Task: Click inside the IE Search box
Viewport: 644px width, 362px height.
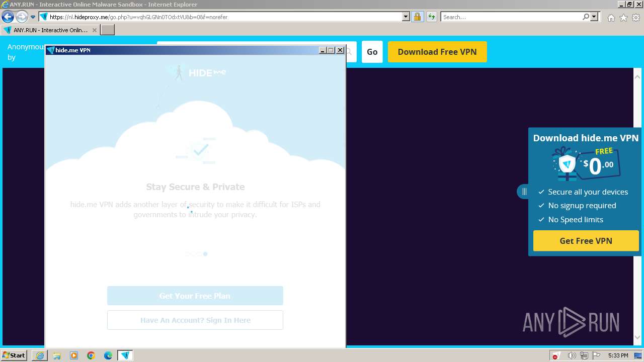Action: [511, 17]
